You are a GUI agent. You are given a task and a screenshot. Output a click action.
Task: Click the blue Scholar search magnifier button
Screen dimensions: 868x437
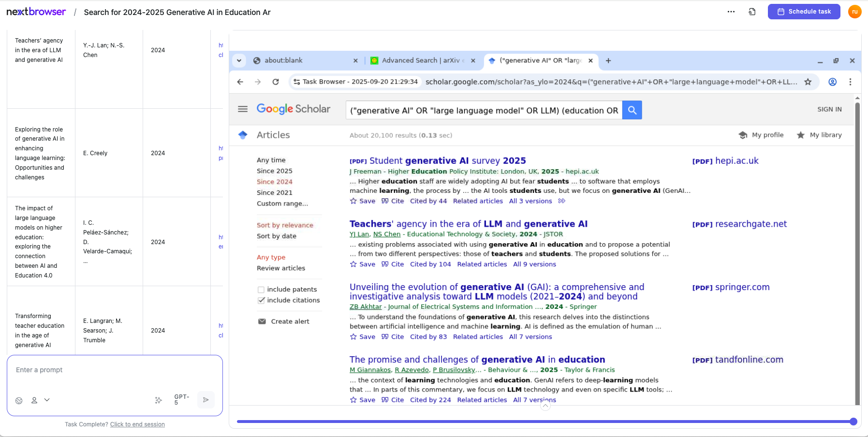632,110
